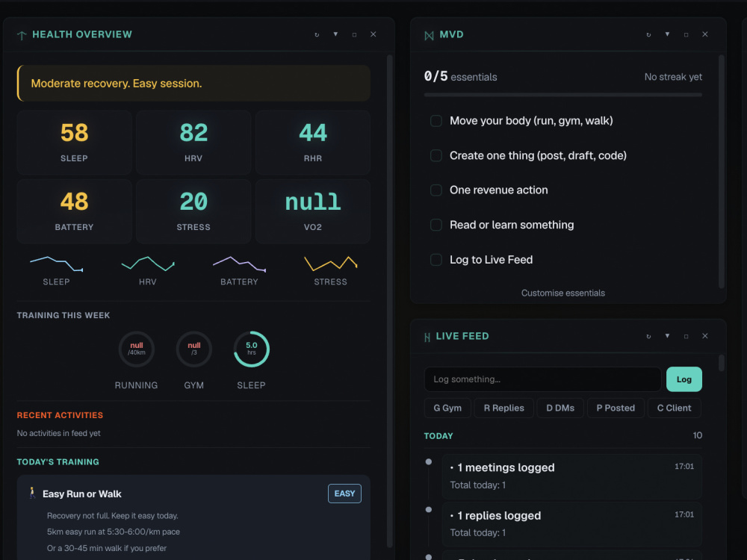Click 'Training this week' heading
The height and width of the screenshot is (560, 747).
coord(63,315)
